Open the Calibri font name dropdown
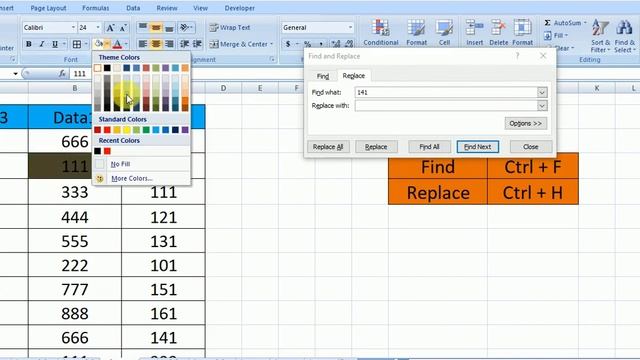The height and width of the screenshot is (360, 640). (x=73, y=27)
